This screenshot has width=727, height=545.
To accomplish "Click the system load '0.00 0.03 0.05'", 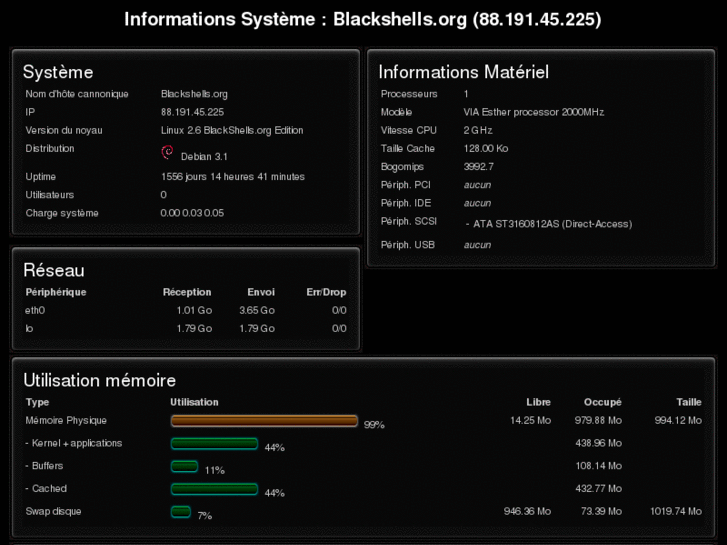I will click(192, 213).
